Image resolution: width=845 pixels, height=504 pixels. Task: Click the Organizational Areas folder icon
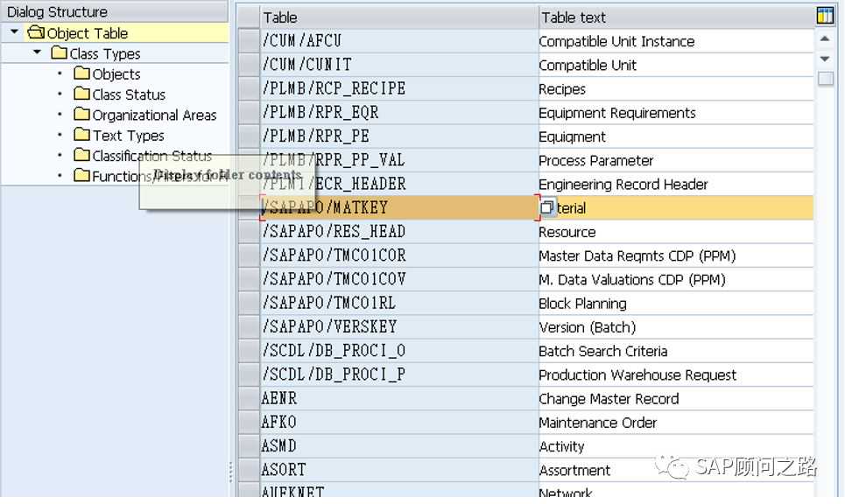pyautogui.click(x=82, y=115)
